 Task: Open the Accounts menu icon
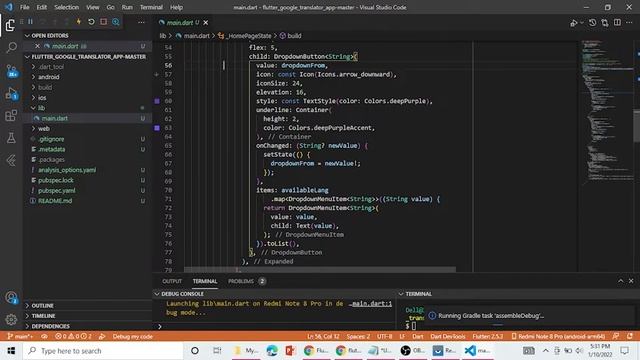(x=11, y=298)
